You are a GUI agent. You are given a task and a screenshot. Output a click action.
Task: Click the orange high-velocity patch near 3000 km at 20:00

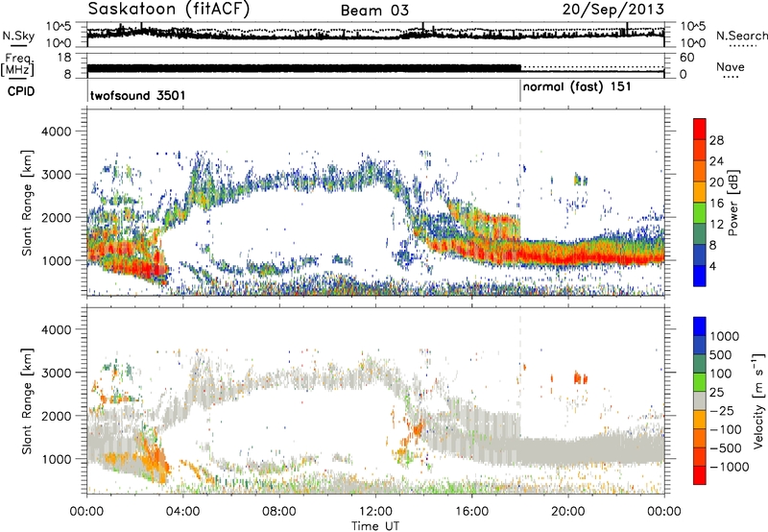(581, 378)
